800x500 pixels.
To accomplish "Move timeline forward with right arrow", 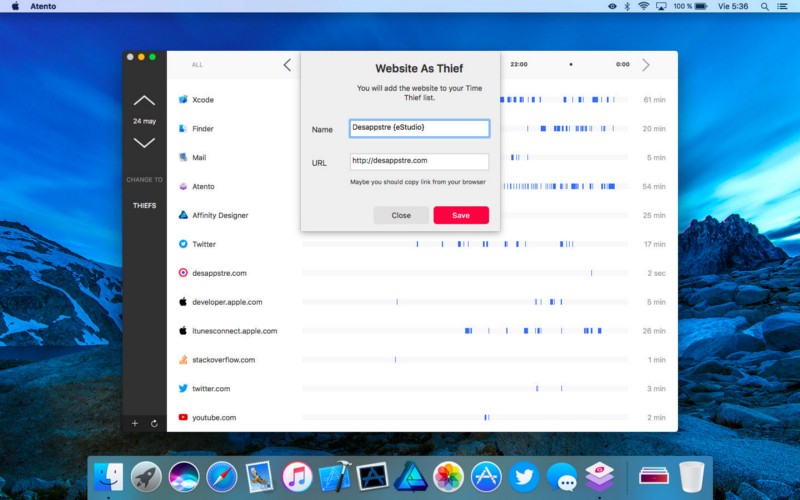I will coord(645,65).
